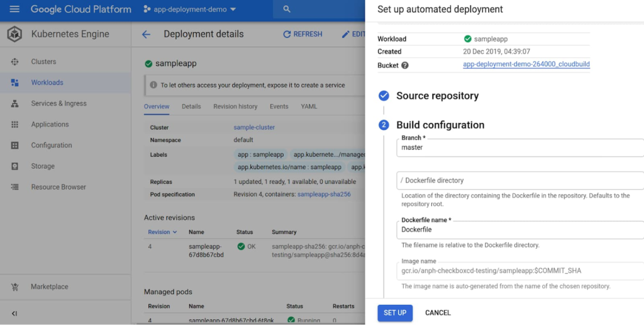Click the Image name field
Viewport: 644px width, 325px height.
(520, 271)
